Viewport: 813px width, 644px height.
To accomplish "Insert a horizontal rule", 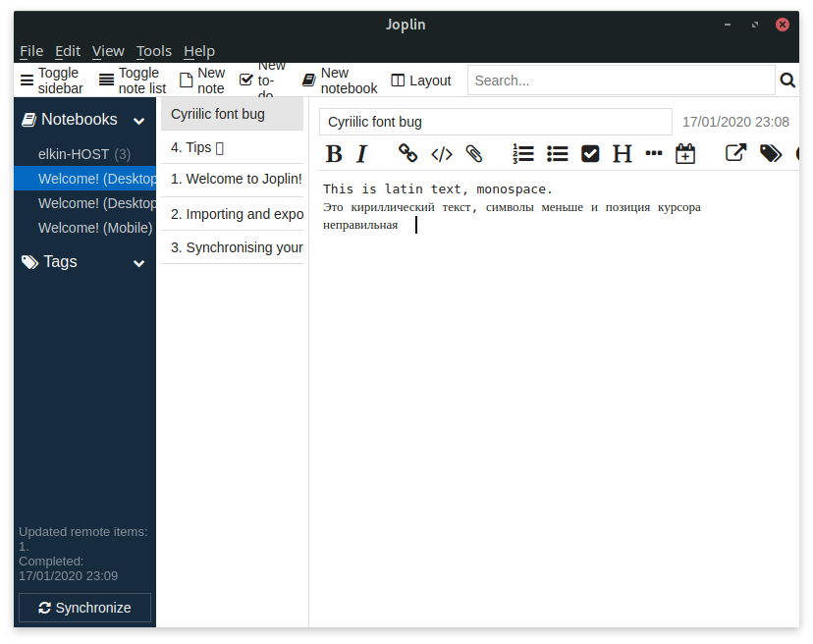I will pyautogui.click(x=654, y=154).
